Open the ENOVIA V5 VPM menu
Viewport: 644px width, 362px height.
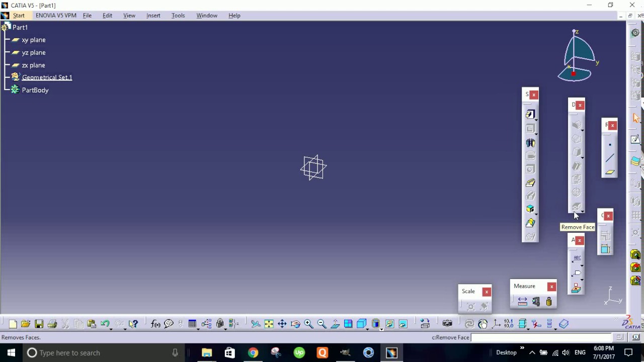(56, 16)
